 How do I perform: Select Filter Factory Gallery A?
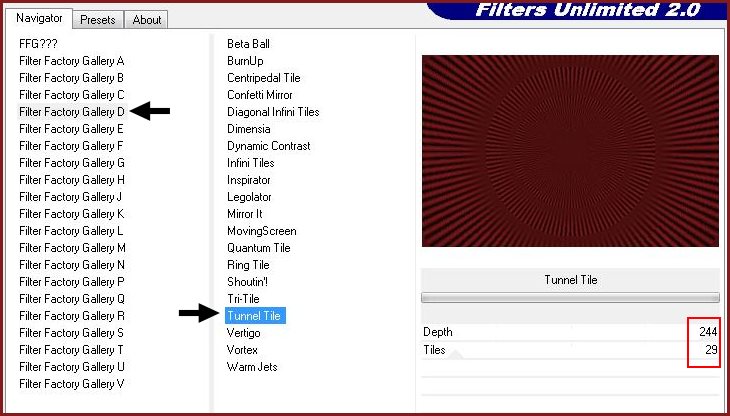click(71, 61)
